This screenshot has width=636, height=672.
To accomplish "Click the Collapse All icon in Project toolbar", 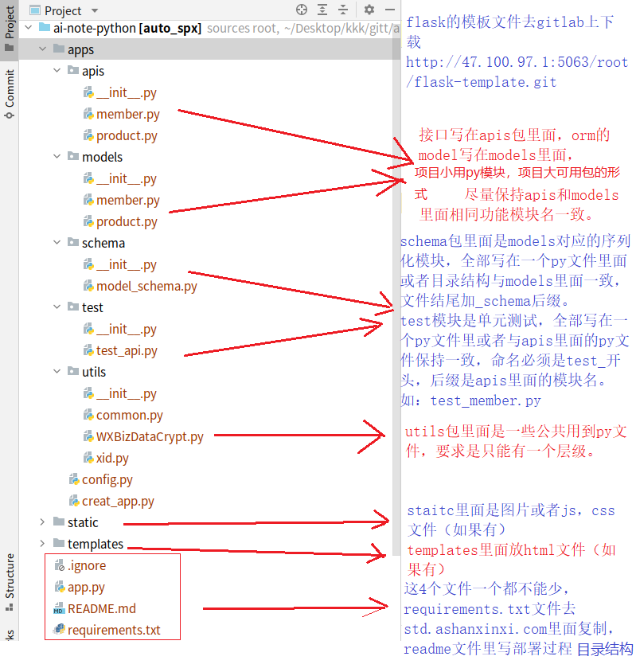I will click(x=343, y=10).
